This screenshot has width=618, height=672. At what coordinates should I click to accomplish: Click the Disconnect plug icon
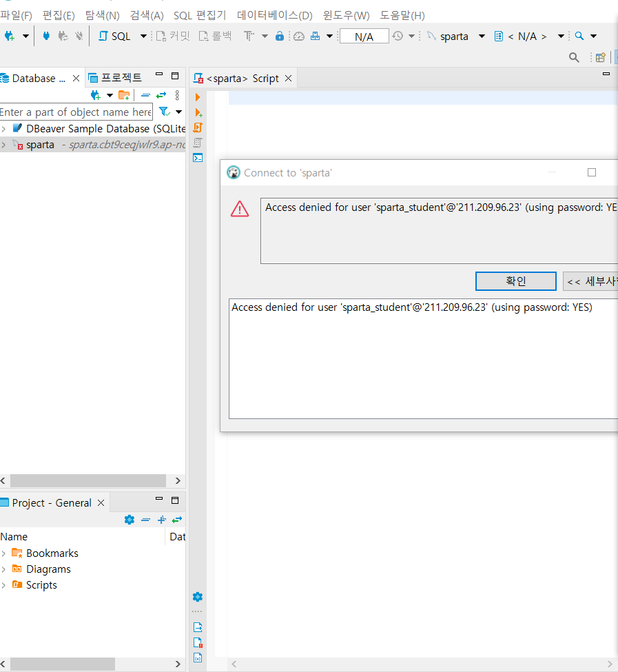[x=79, y=36]
